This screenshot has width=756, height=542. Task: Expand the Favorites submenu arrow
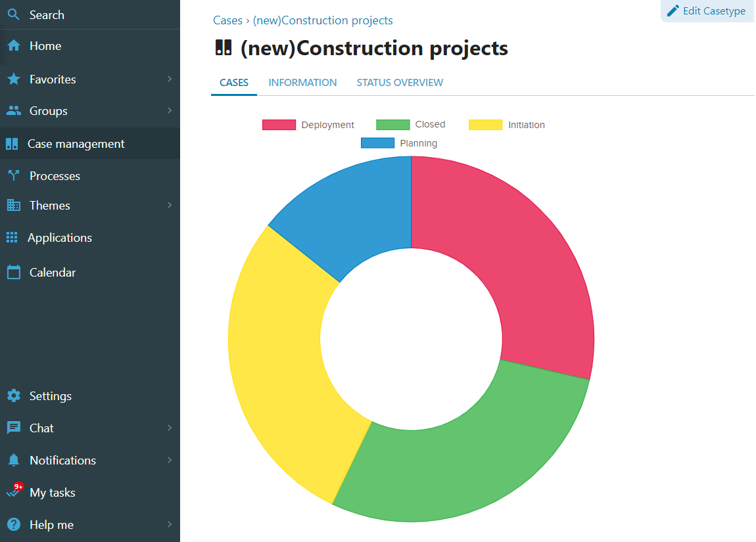pyautogui.click(x=169, y=79)
